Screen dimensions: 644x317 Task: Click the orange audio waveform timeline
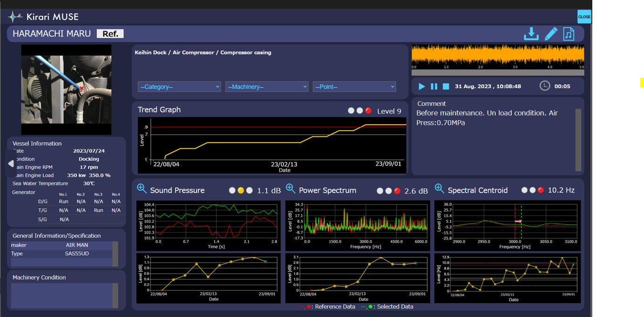click(x=497, y=55)
